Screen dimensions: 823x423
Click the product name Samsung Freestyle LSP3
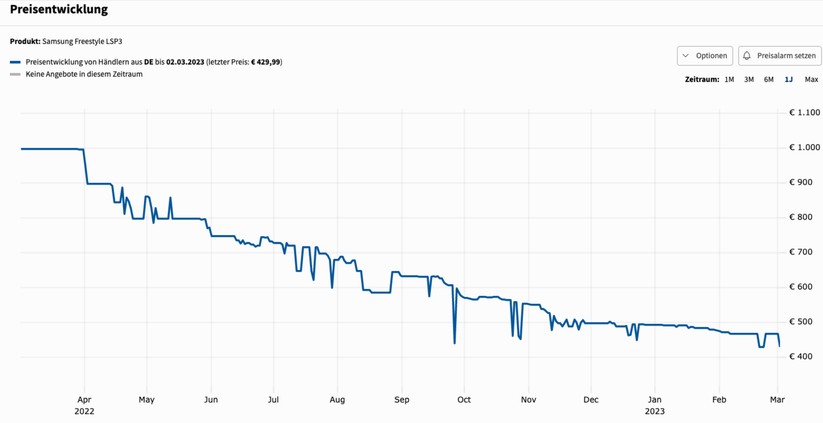[82, 42]
